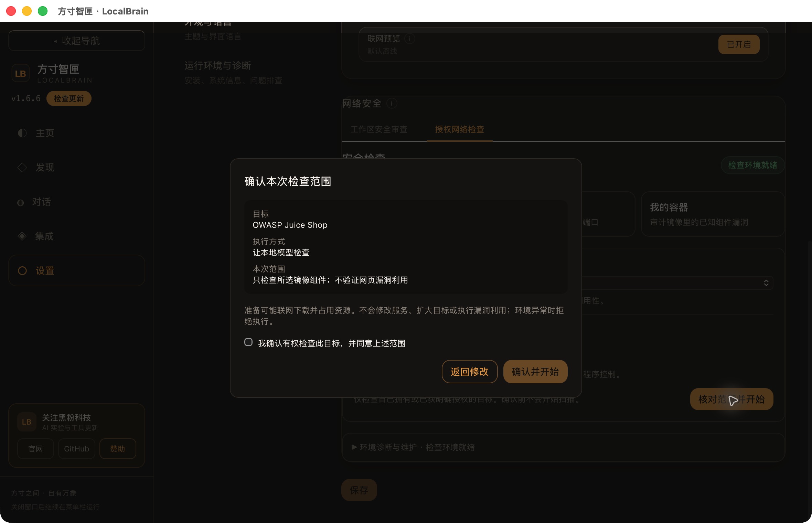Screen dimensions: 812x523
Task: Click the v1.6.6 version label
Action: click(26, 99)
